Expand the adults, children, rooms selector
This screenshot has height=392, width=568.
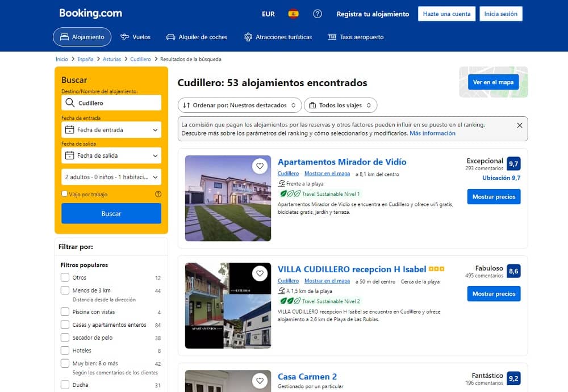[x=111, y=177]
